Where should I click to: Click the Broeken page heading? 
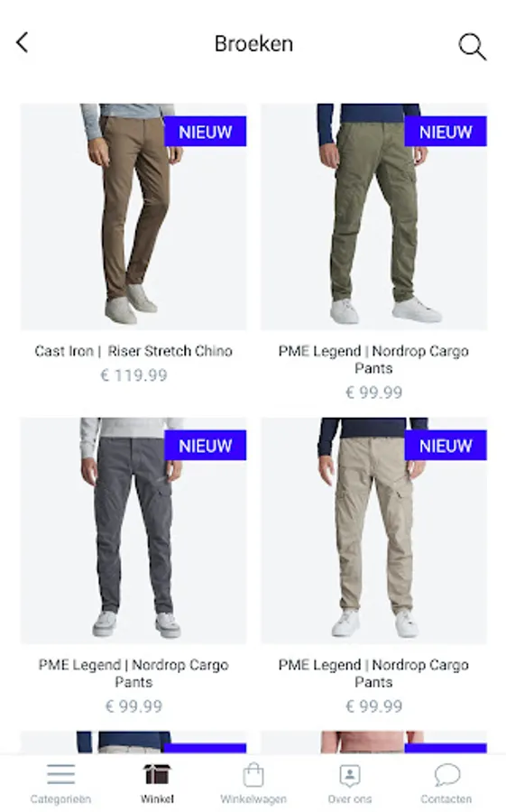(x=253, y=44)
